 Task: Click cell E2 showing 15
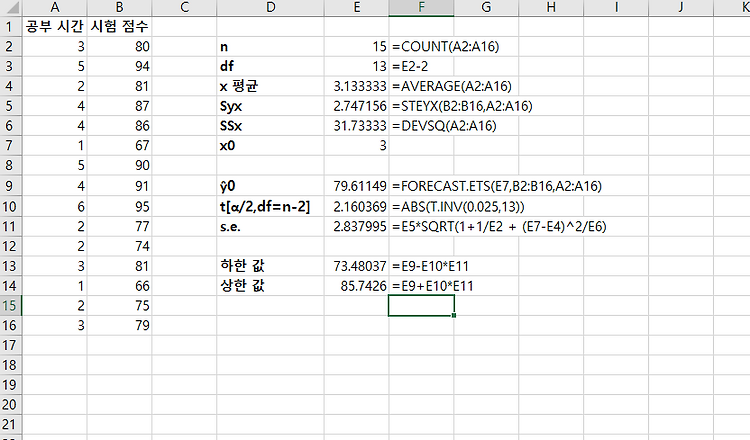[x=356, y=46]
